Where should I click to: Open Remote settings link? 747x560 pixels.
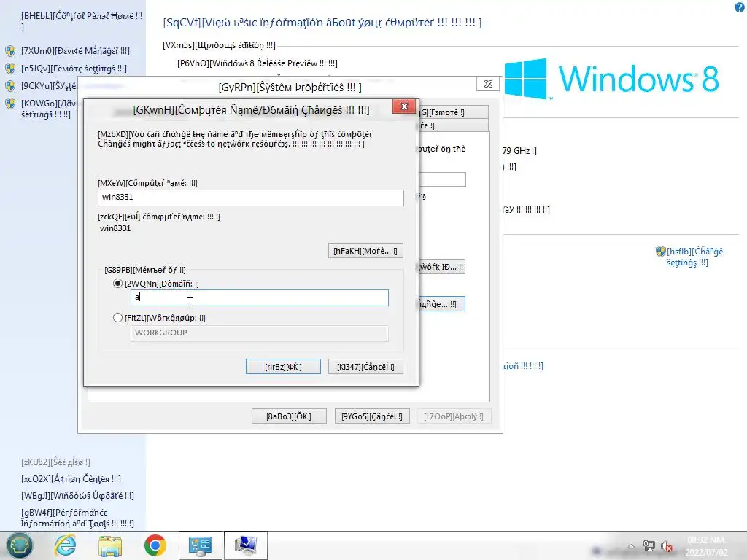74,69
